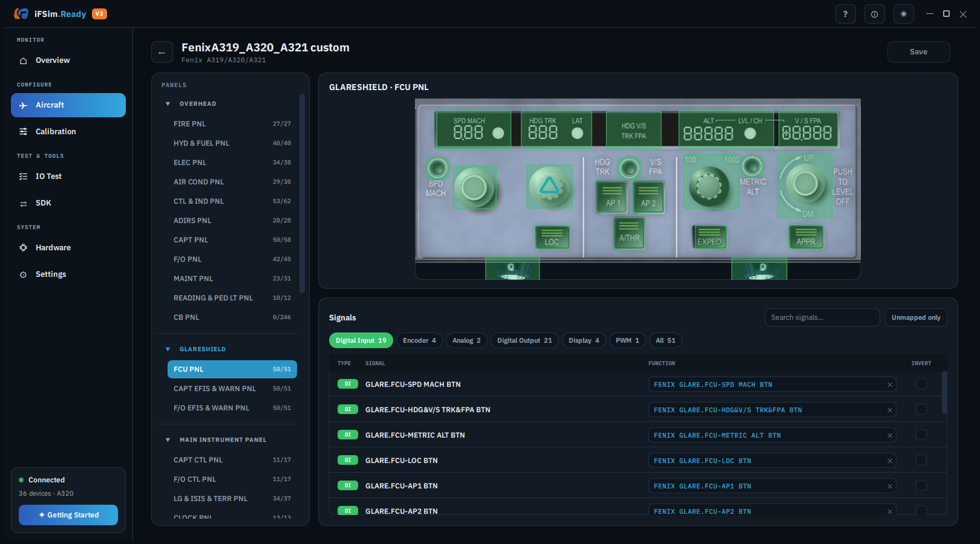Clear the FCU-SPD MACH BTN function mapping
Viewport: 980px width, 544px height.
point(889,384)
